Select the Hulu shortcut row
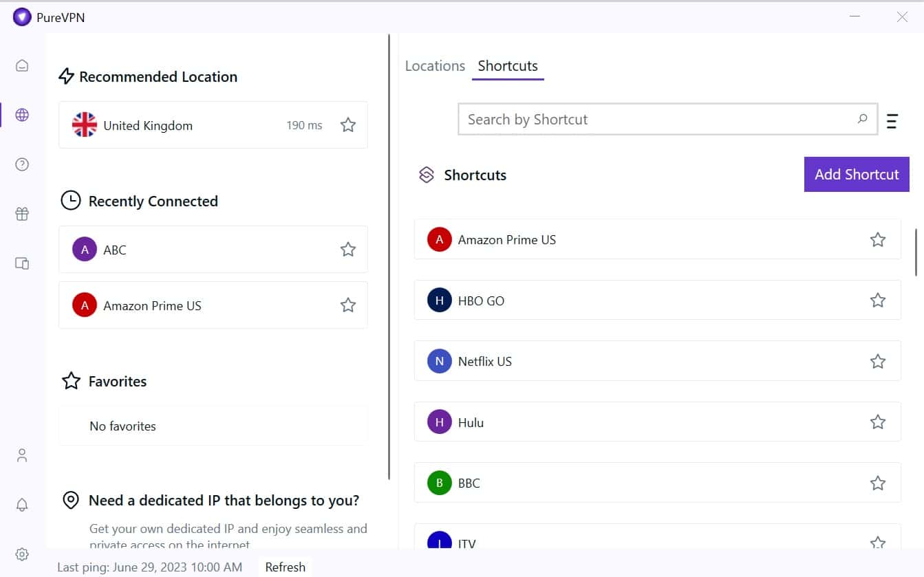Image resolution: width=924 pixels, height=577 pixels. click(657, 422)
